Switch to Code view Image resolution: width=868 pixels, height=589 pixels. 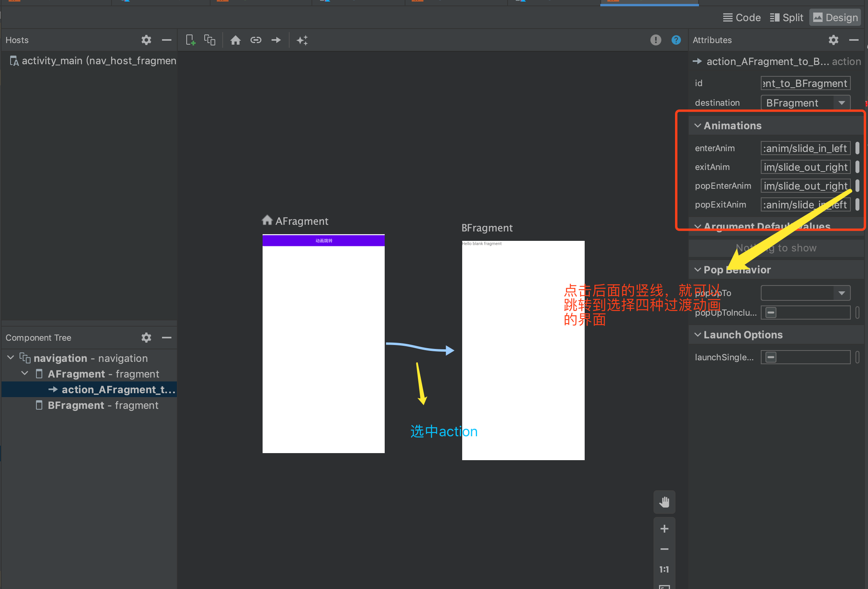pos(742,18)
